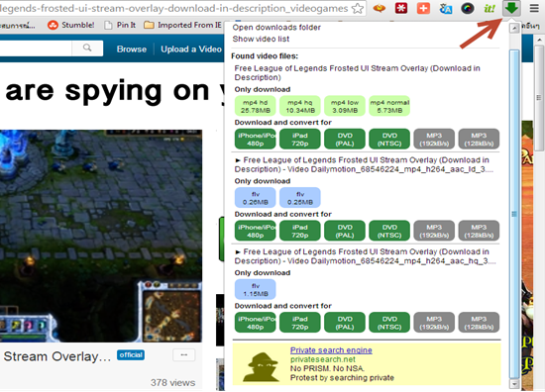The height and width of the screenshot is (392, 545).
Task: Click Upload a Video
Action: click(191, 49)
